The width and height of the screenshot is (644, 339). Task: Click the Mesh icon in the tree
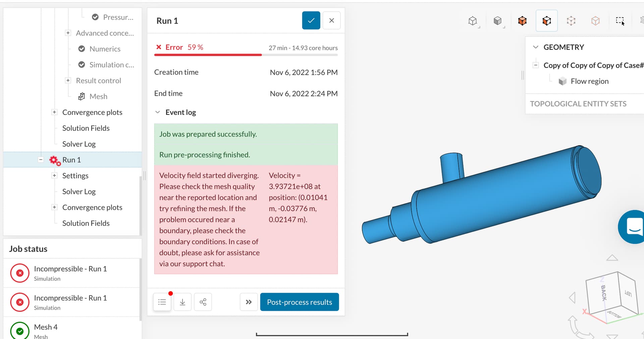pos(82,96)
